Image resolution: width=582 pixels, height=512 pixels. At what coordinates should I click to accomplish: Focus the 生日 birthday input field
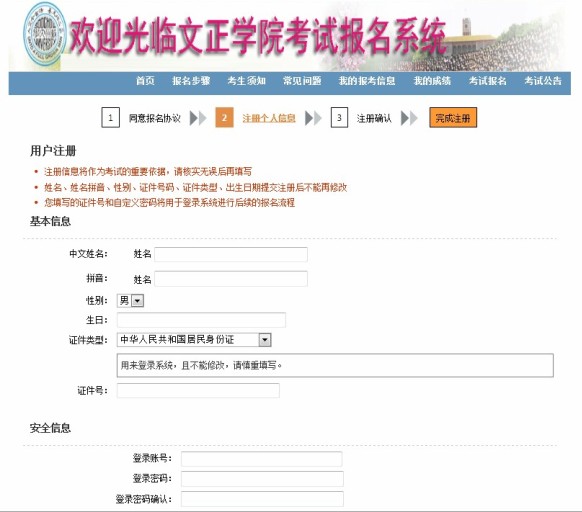(x=201, y=320)
